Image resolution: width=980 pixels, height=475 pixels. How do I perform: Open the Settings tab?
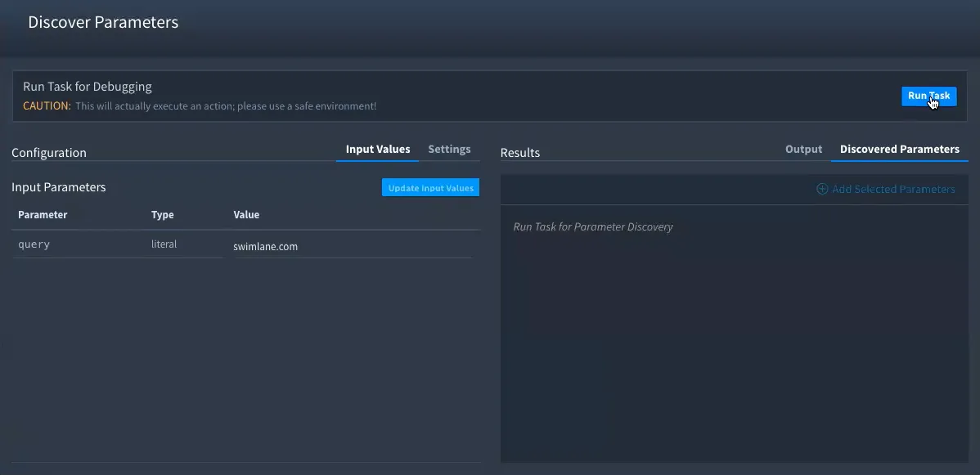[x=449, y=150]
